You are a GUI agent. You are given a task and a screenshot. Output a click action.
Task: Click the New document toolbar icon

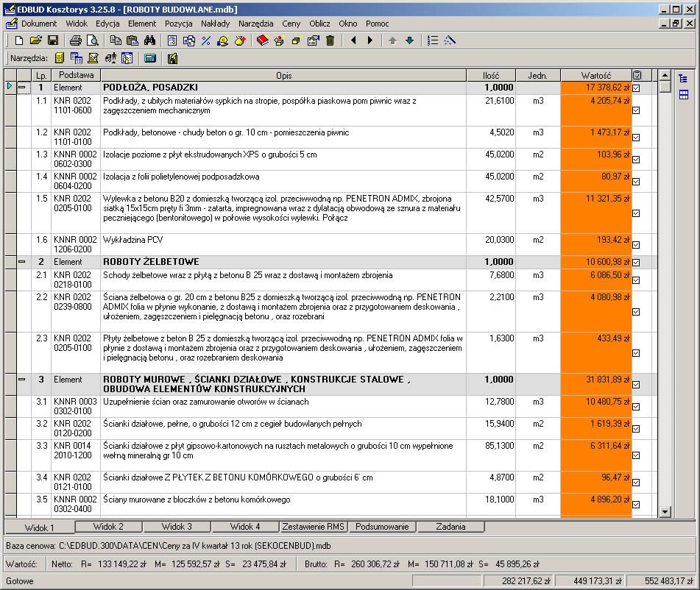click(18, 40)
